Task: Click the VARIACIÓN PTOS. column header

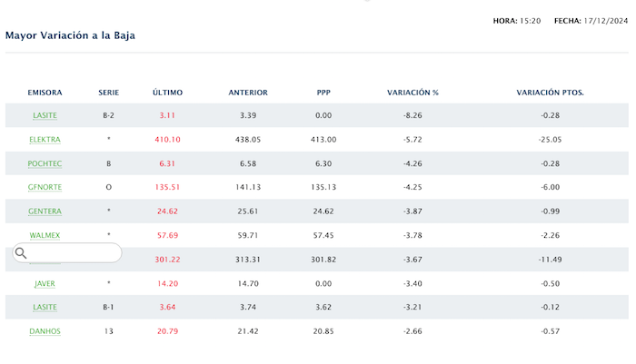Action: (550, 93)
